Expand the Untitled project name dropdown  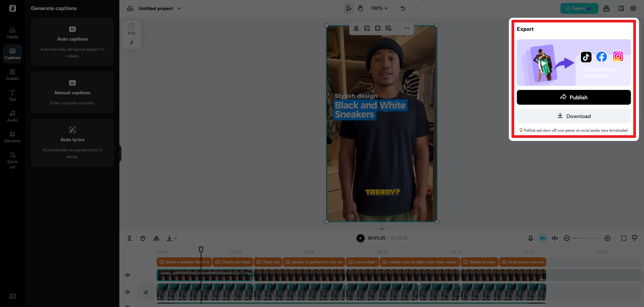coord(180,8)
